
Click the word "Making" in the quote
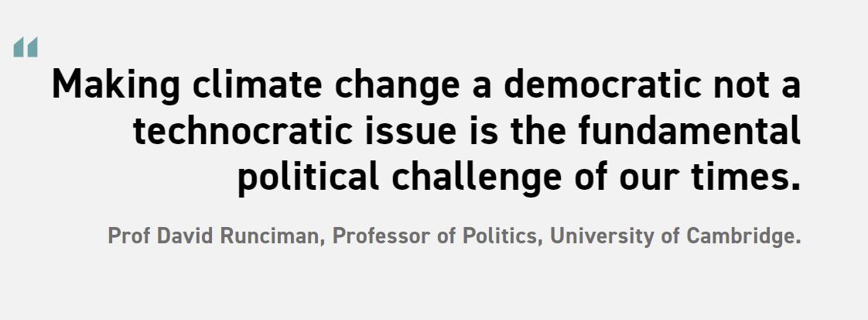pyautogui.click(x=116, y=86)
